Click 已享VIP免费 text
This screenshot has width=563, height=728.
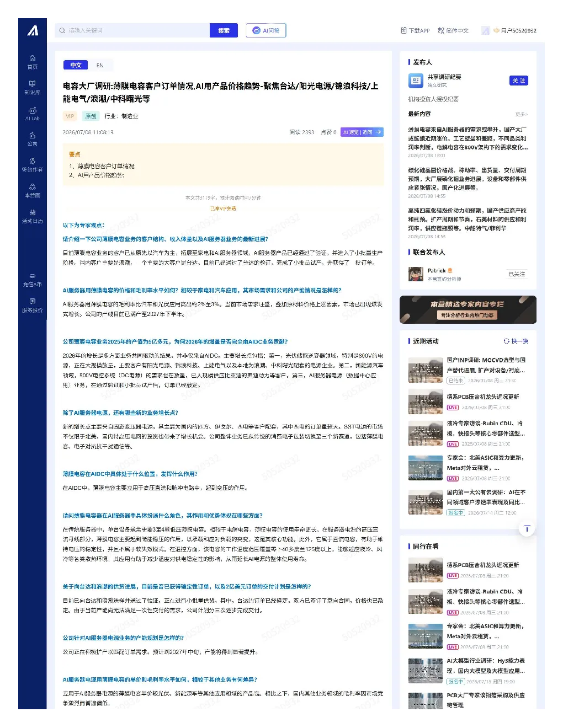tap(223, 208)
